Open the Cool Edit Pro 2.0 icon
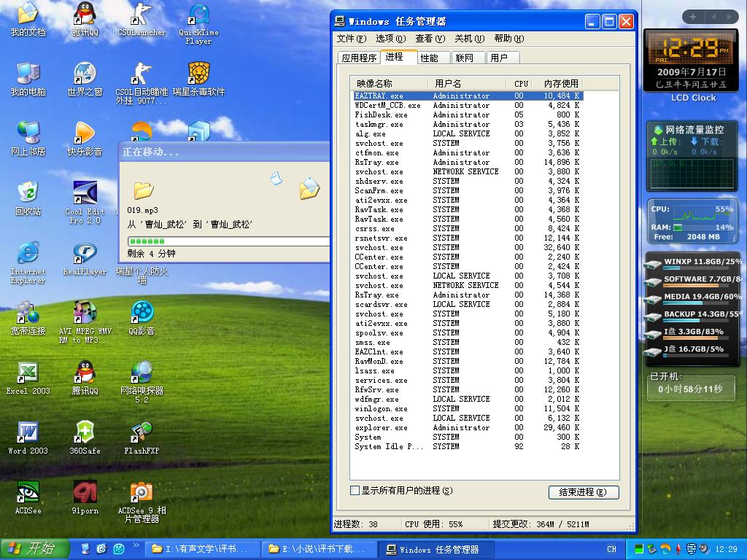Screen dimensions: 747x560 (85, 195)
